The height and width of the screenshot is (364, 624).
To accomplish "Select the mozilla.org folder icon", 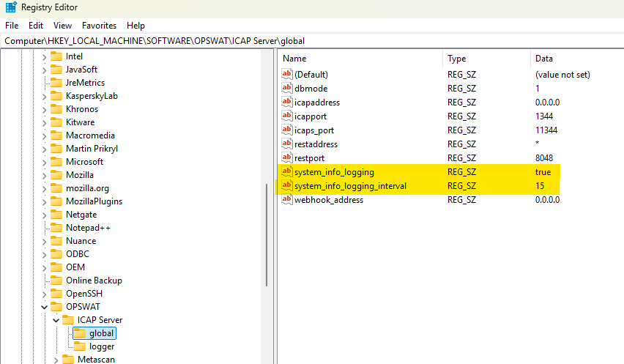I will coord(56,187).
